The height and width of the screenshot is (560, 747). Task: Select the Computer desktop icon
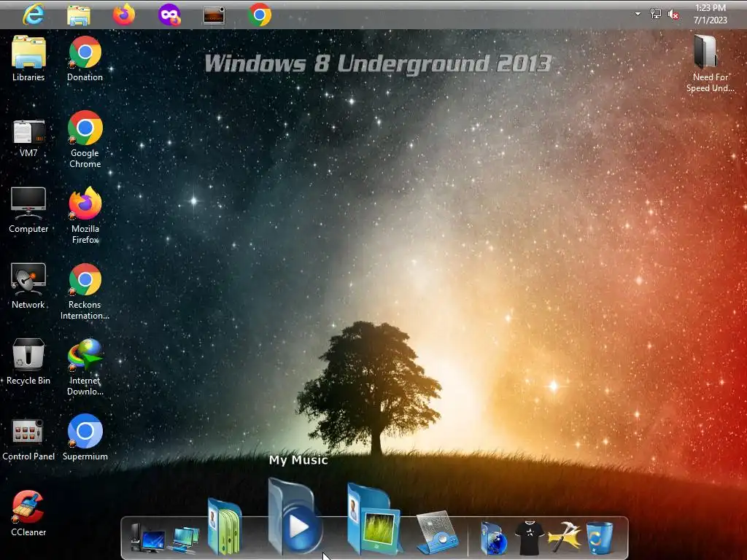(x=28, y=210)
